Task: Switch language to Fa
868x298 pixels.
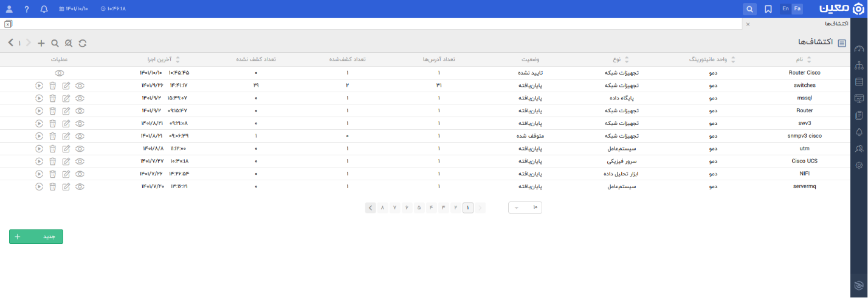Action: [797, 9]
